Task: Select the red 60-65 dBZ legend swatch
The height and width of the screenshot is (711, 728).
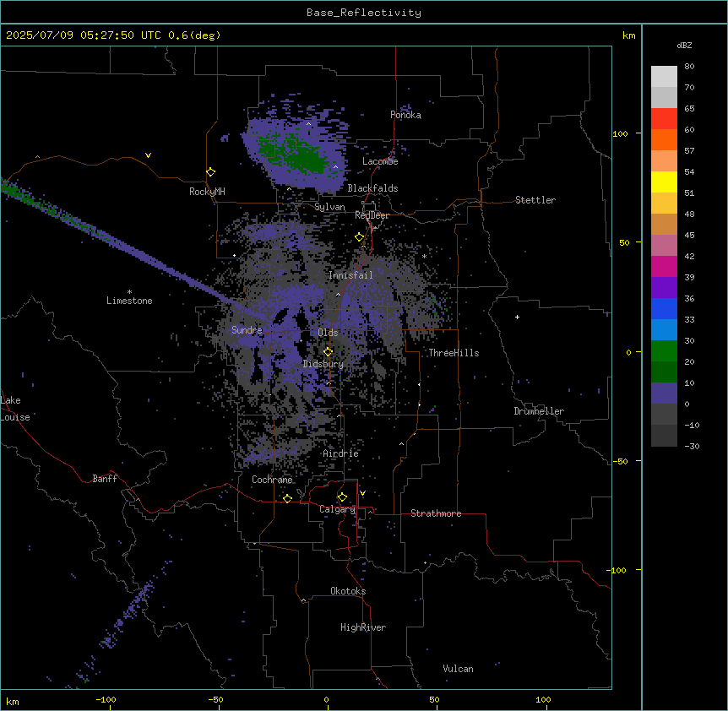Action: 664,119
